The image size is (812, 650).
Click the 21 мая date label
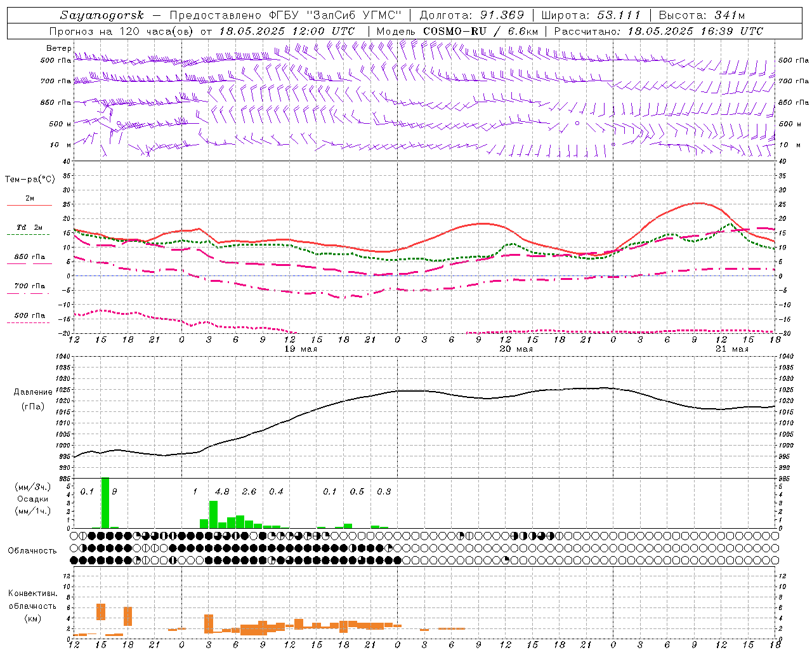(x=732, y=349)
